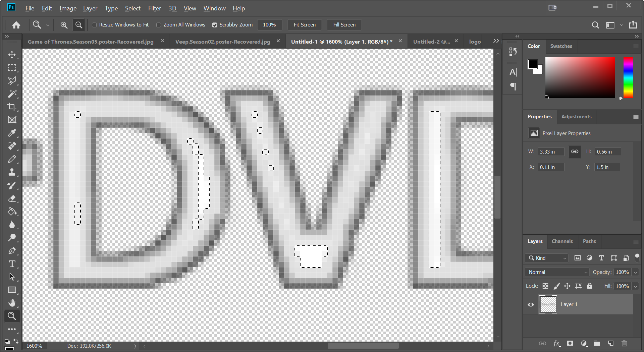Toggle lock all padlock icon
This screenshot has width=644, height=352.
[x=590, y=286]
